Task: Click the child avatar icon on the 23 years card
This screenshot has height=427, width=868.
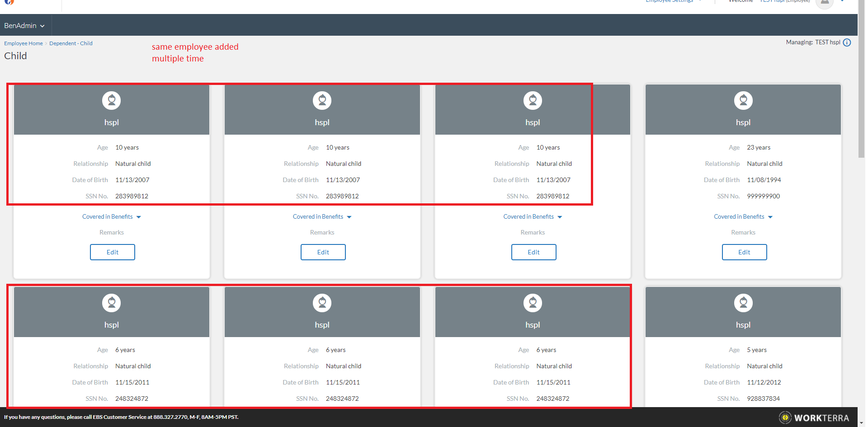Action: coord(743,100)
